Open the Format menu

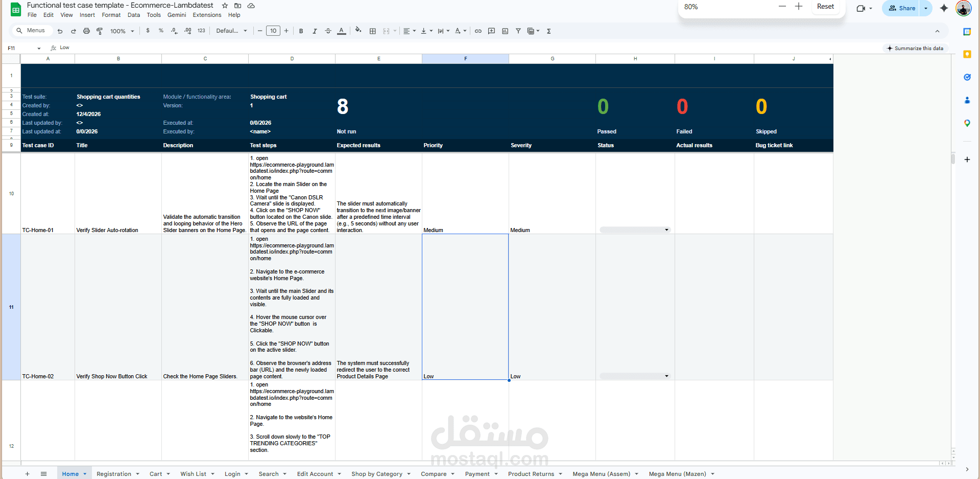point(111,15)
